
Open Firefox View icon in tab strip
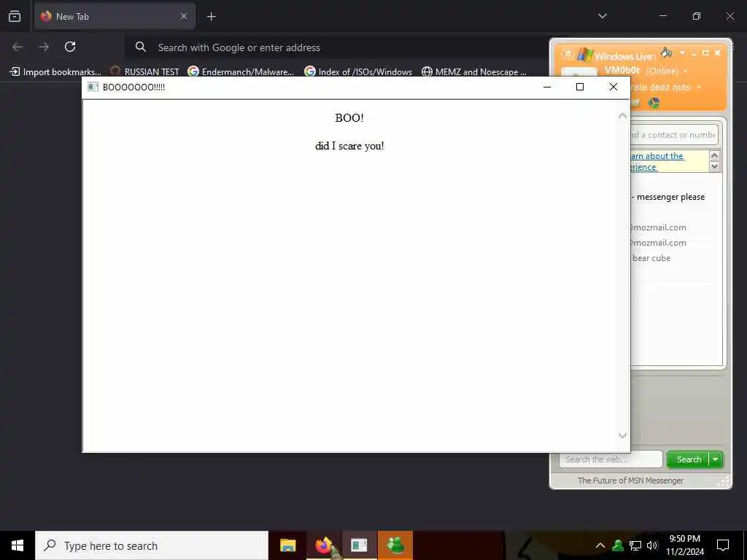15,16
